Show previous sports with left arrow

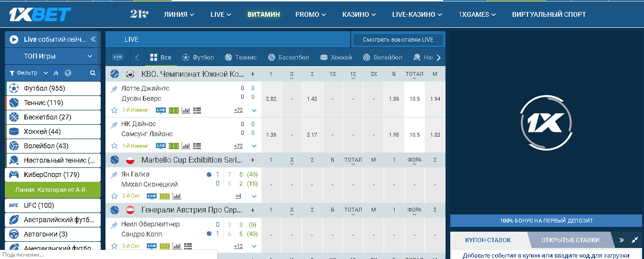(x=137, y=58)
